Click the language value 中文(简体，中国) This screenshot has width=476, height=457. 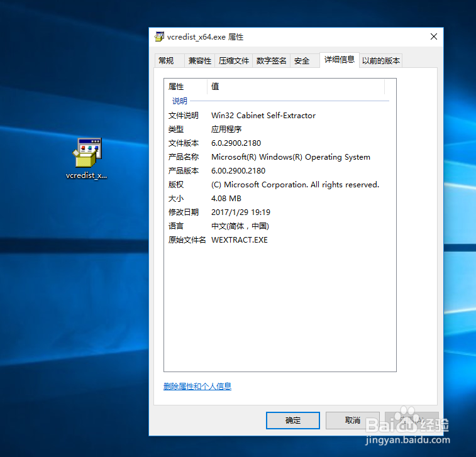[x=240, y=226]
